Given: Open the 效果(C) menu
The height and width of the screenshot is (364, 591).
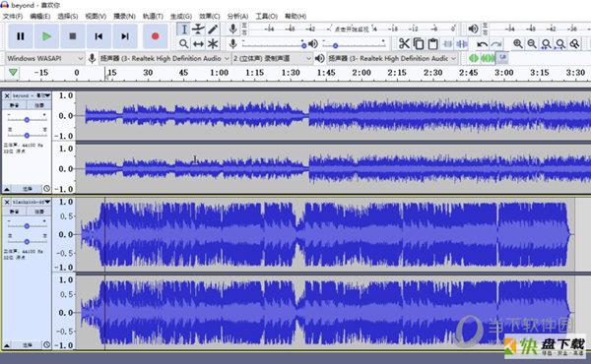Looking at the screenshot, I should (210, 16).
